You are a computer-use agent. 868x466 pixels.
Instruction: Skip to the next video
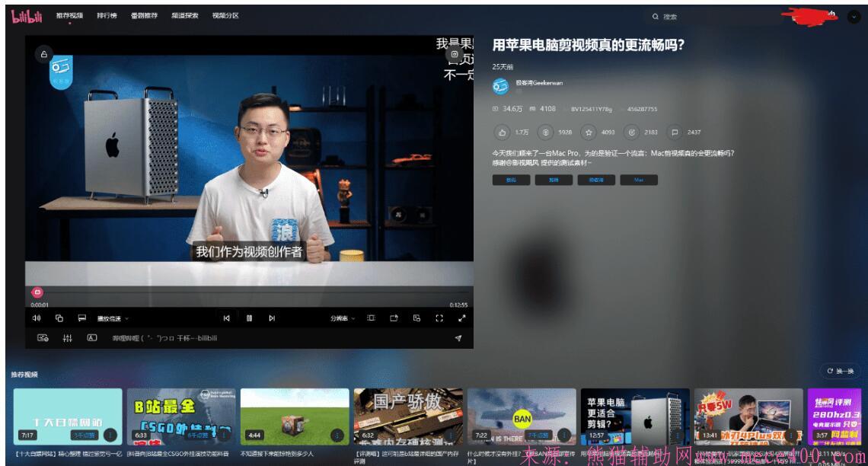click(272, 318)
